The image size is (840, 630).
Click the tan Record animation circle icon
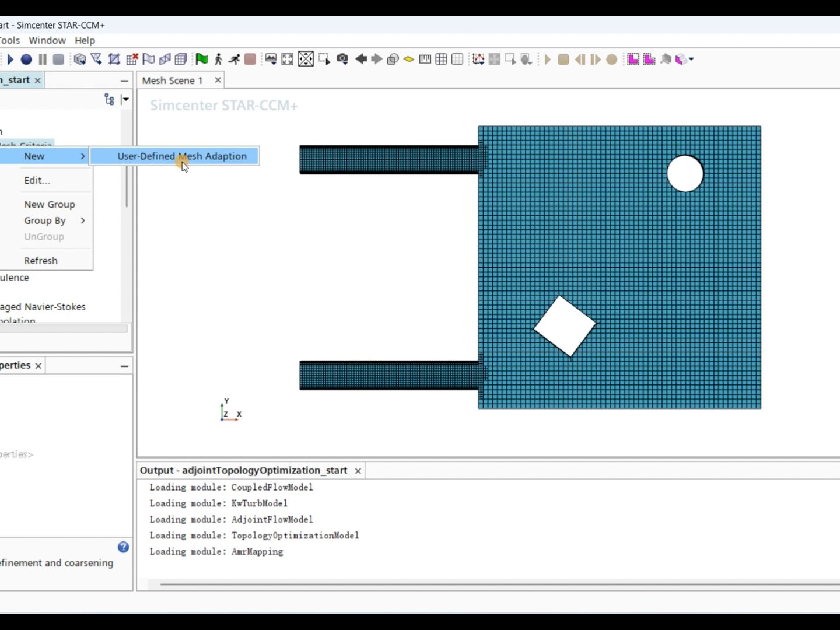pyautogui.click(x=612, y=59)
